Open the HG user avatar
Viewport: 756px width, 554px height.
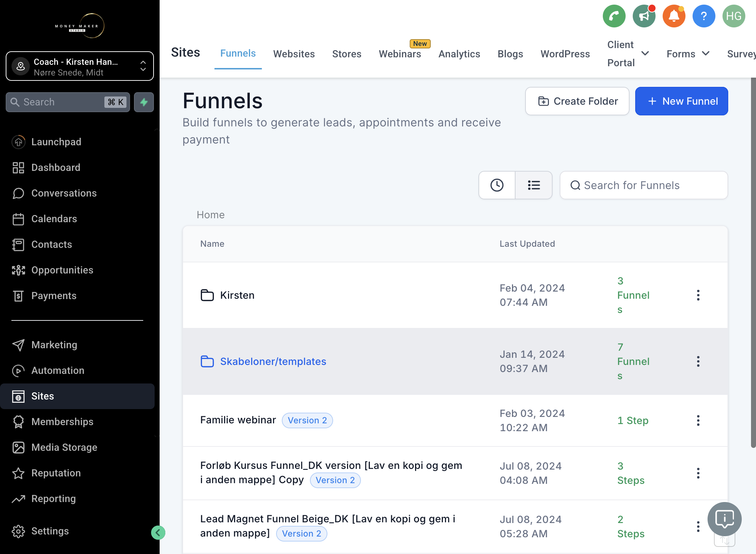tap(734, 16)
